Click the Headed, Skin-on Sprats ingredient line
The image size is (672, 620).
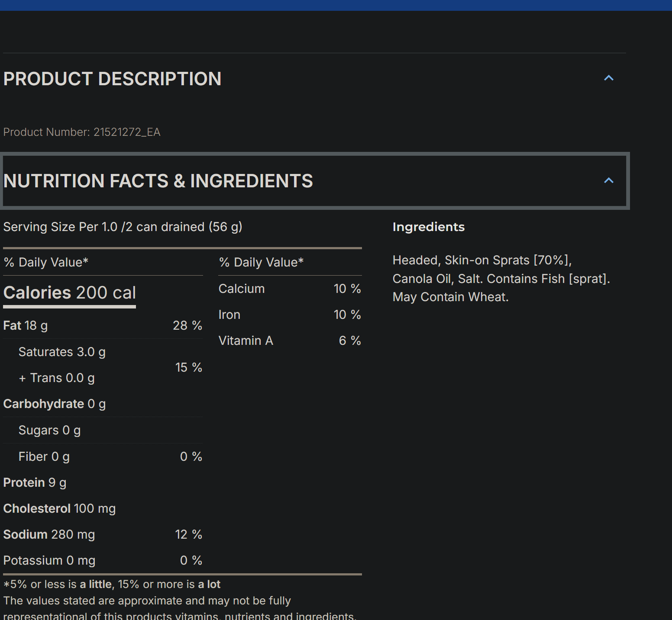click(482, 260)
